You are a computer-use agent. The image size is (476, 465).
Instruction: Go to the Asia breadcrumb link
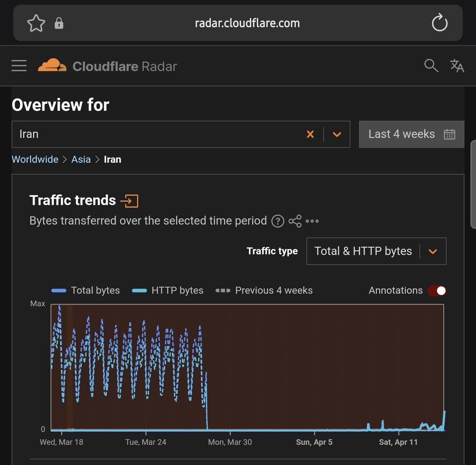81,159
